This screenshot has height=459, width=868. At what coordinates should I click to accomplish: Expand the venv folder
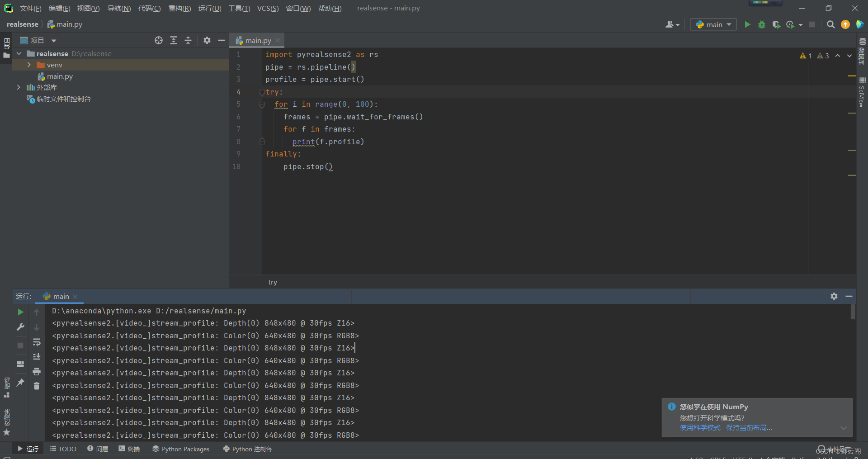(29, 65)
